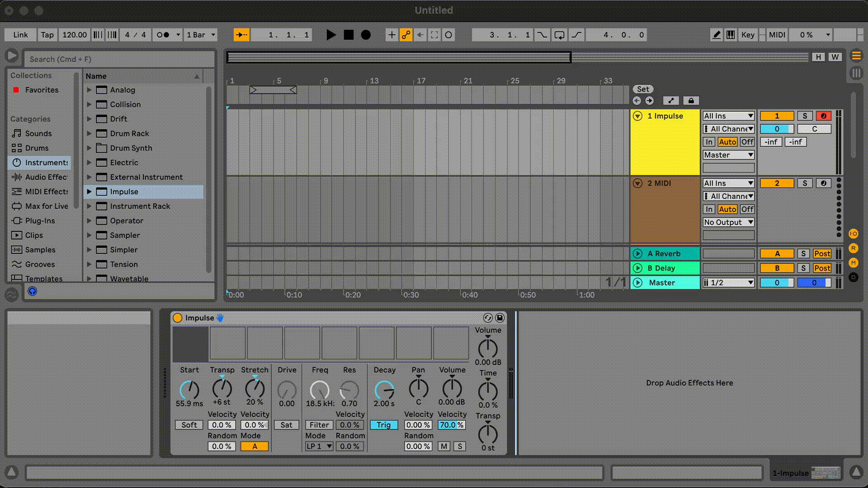The width and height of the screenshot is (868, 488).
Task: Open Impulse filter Mode LP 1 dropdown
Action: pyautogui.click(x=319, y=446)
